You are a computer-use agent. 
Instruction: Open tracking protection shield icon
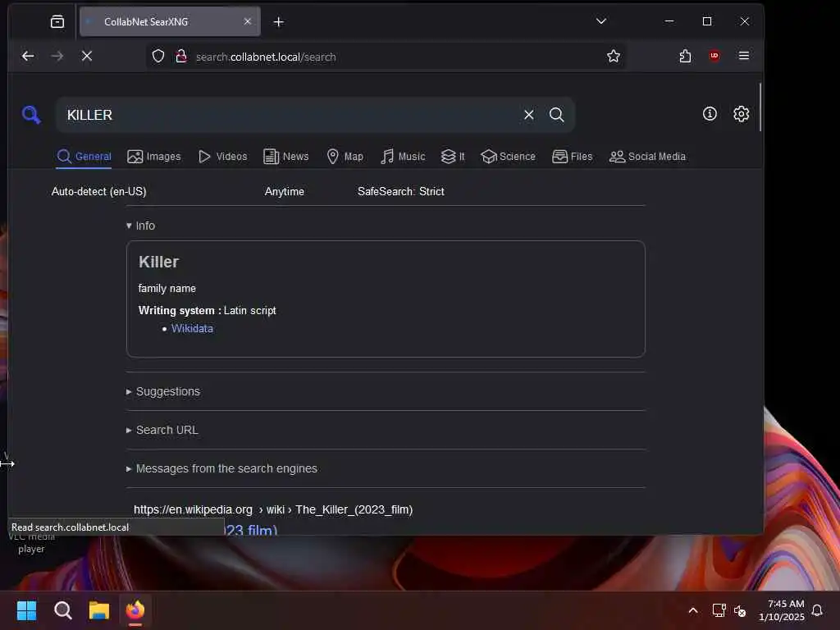(x=158, y=57)
